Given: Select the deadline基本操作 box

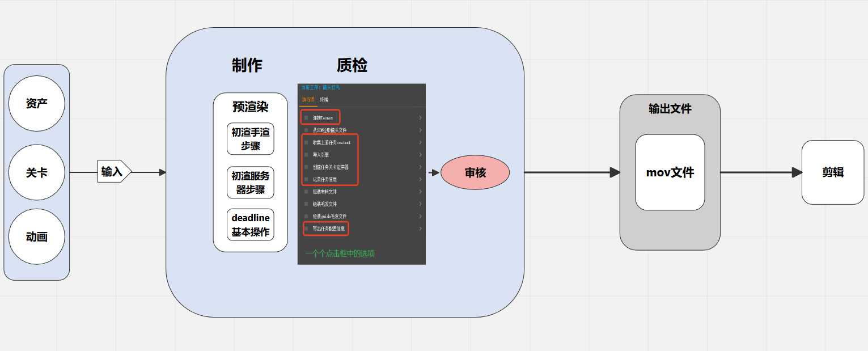Looking at the screenshot, I should pyautogui.click(x=251, y=225).
